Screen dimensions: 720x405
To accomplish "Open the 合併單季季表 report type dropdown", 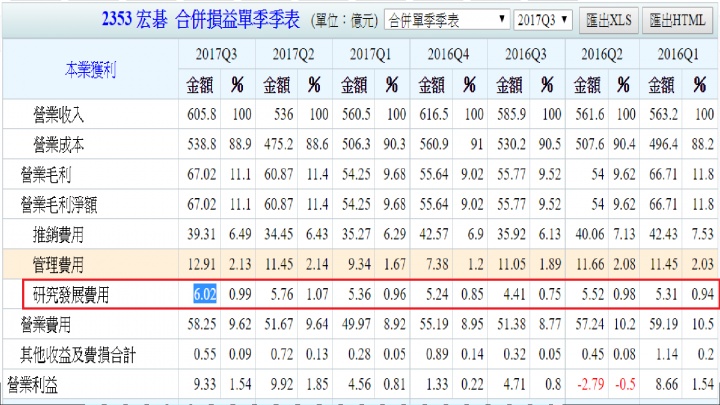I will (x=447, y=20).
